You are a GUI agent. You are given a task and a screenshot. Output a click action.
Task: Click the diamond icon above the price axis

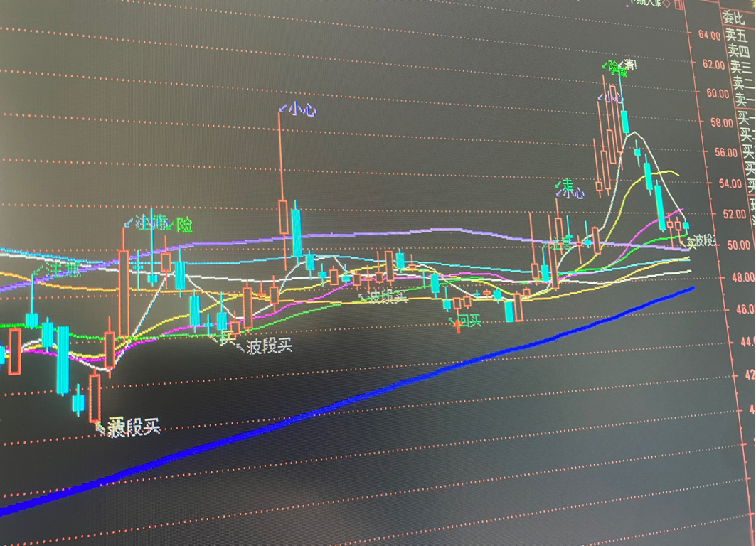click(666, 4)
